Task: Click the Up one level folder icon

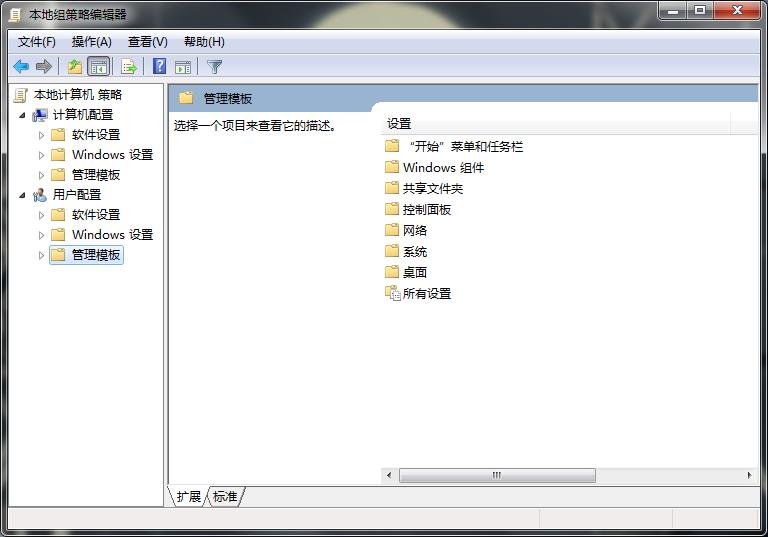Action: tap(74, 66)
